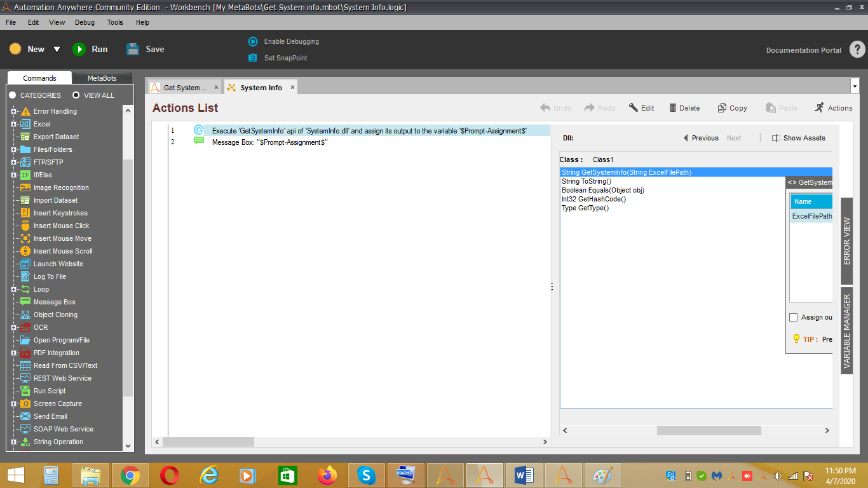Expand the OCR tree node

13,327
